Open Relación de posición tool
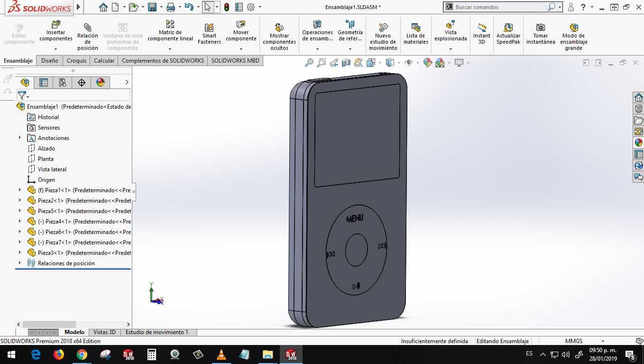 pos(87,36)
